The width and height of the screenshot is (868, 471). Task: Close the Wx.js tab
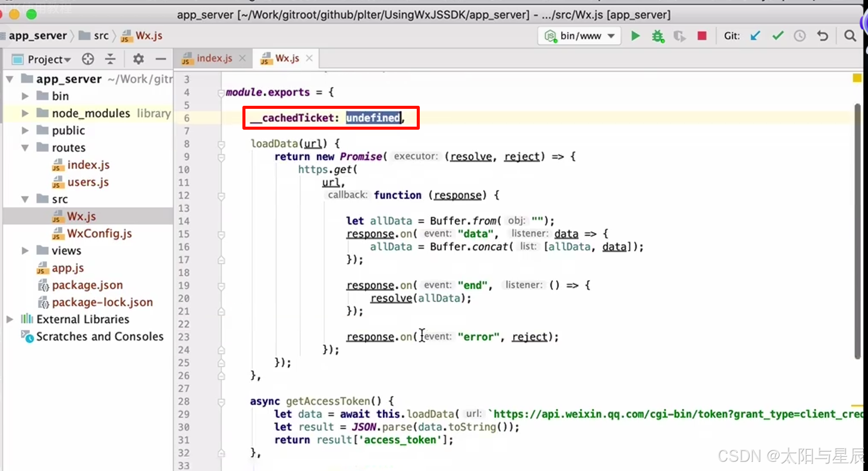(309, 58)
